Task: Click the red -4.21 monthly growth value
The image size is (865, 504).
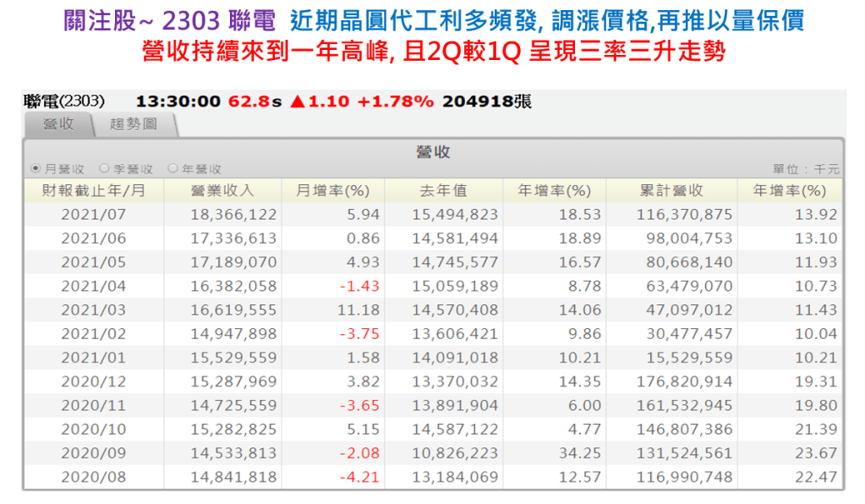Action: 359,478
